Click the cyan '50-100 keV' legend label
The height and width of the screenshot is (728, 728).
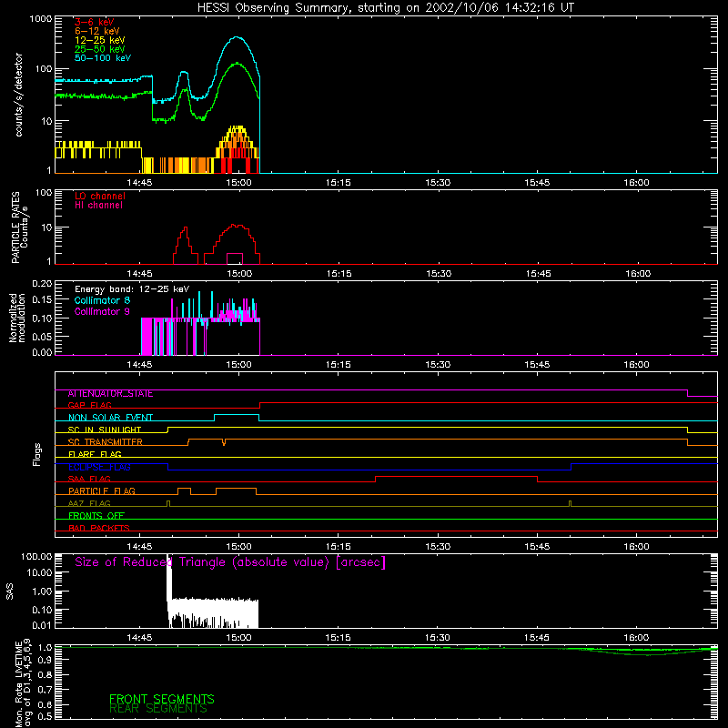[103, 58]
